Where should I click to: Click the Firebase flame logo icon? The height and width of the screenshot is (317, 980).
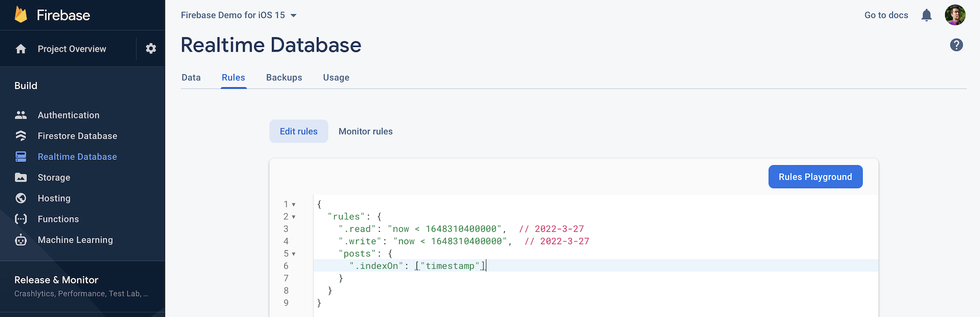(21, 15)
